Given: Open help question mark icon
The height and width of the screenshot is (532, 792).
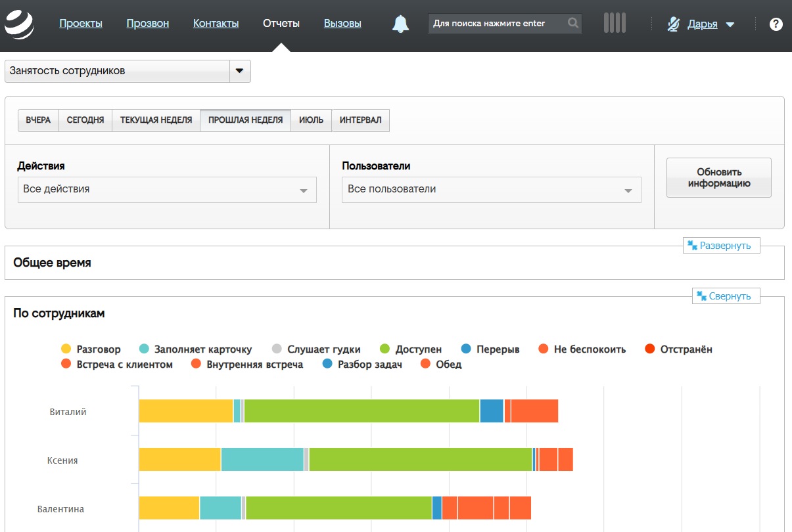Looking at the screenshot, I should [x=776, y=24].
